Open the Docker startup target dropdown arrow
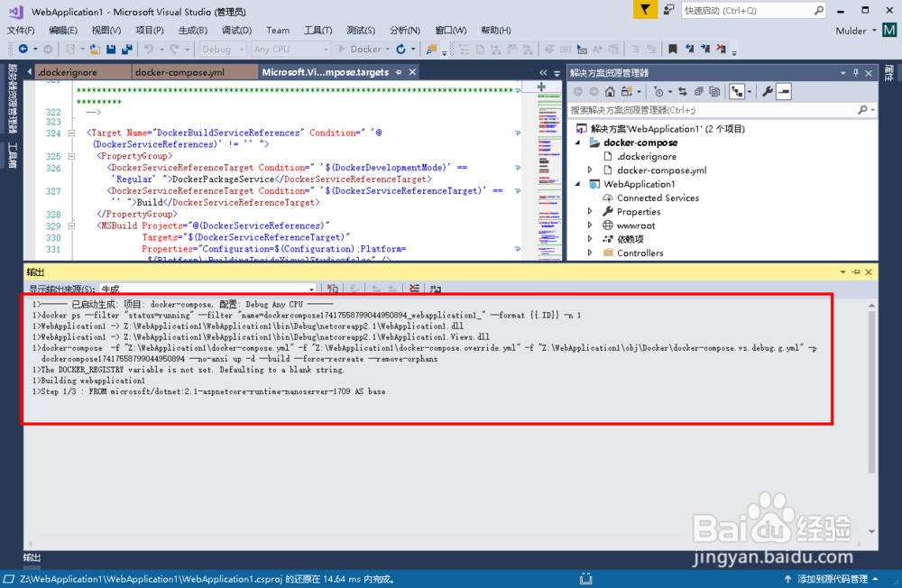The image size is (902, 588). (388, 50)
